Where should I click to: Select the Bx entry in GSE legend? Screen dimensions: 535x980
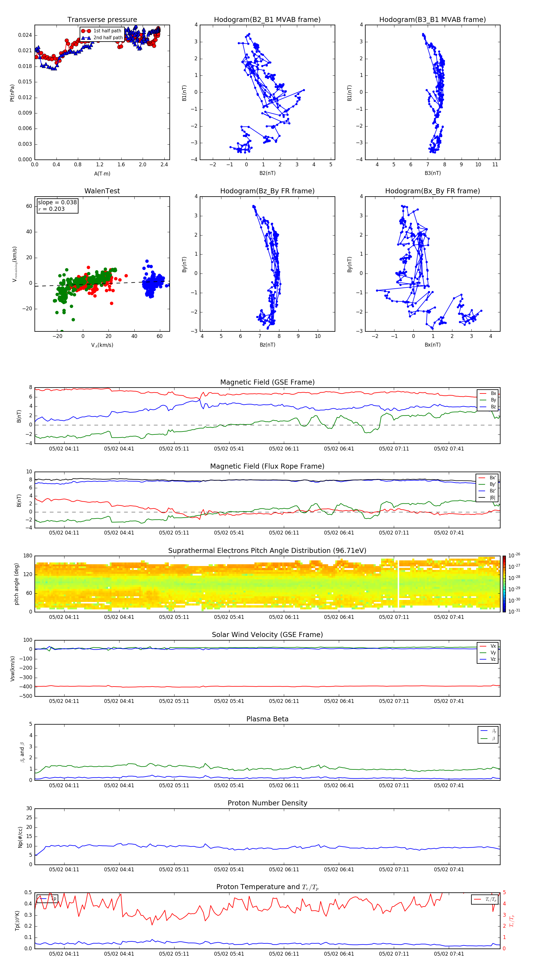pyautogui.click(x=488, y=393)
